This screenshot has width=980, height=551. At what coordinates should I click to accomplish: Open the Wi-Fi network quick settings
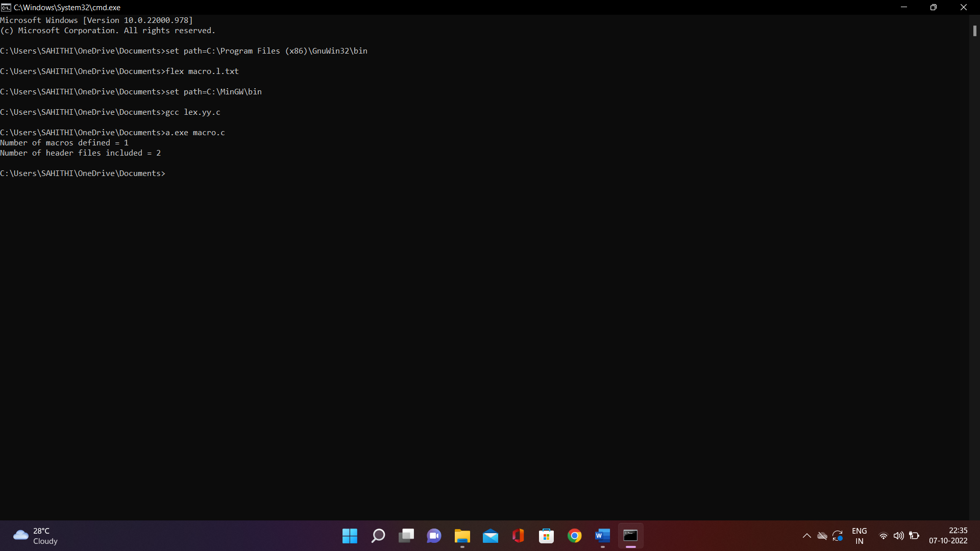(884, 536)
